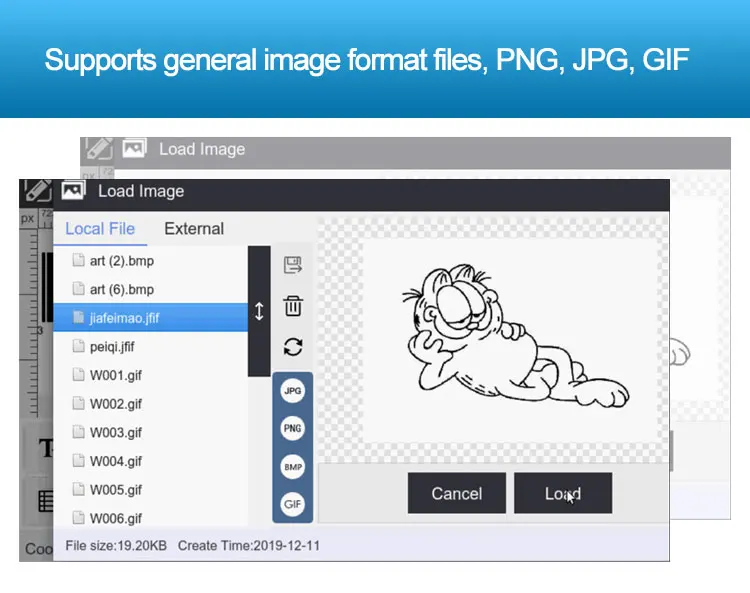Filter files by BMP format
750x593 pixels.
coord(293,467)
